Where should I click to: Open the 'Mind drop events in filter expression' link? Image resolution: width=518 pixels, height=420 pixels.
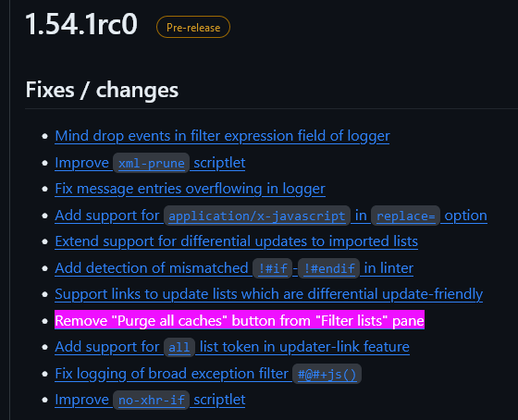click(x=222, y=136)
